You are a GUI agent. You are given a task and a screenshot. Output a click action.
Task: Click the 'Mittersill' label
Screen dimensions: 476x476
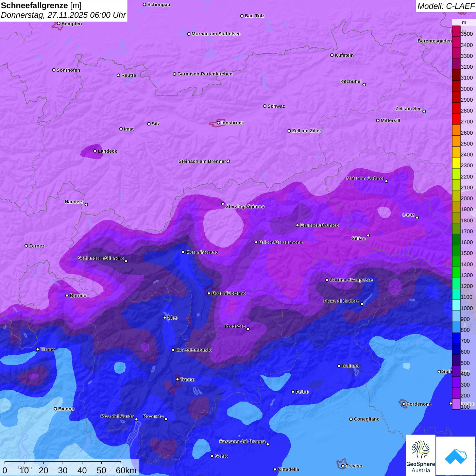click(390, 120)
